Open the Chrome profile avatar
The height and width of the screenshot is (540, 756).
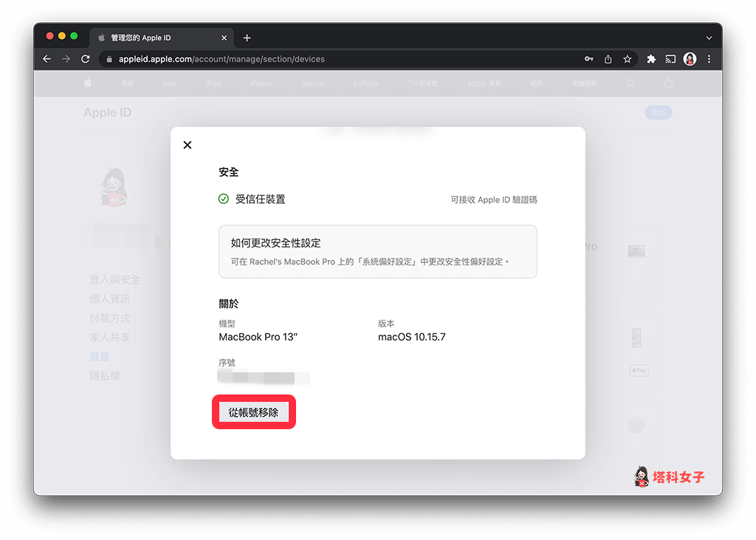tap(690, 59)
